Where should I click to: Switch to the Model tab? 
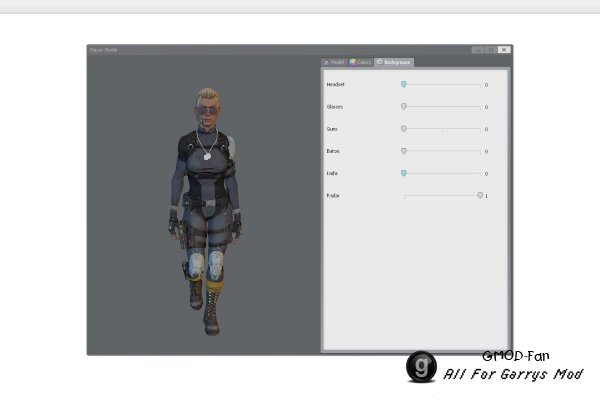[x=334, y=62]
